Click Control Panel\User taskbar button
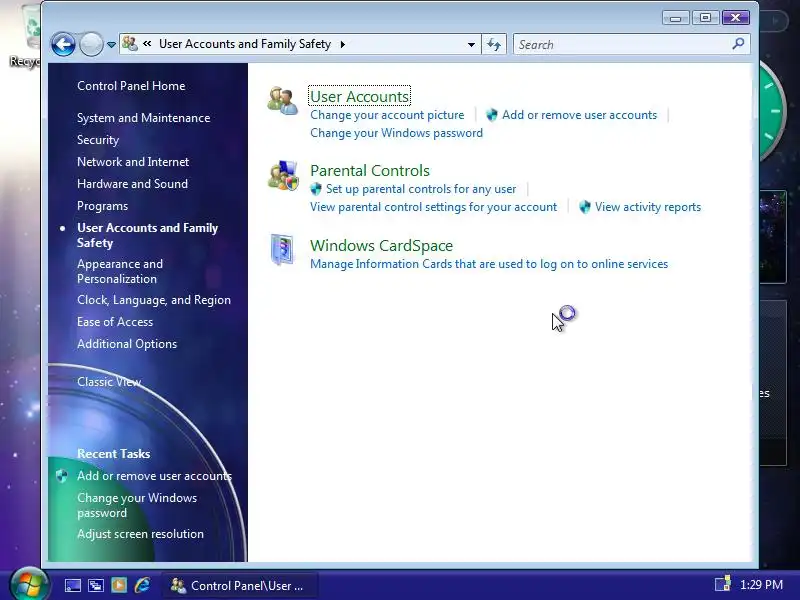The height and width of the screenshot is (600, 800). (x=240, y=585)
